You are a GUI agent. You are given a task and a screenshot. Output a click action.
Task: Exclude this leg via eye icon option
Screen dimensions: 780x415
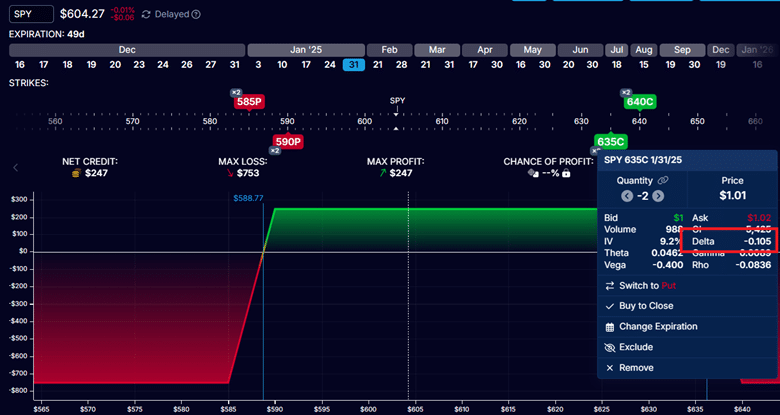pos(687,347)
